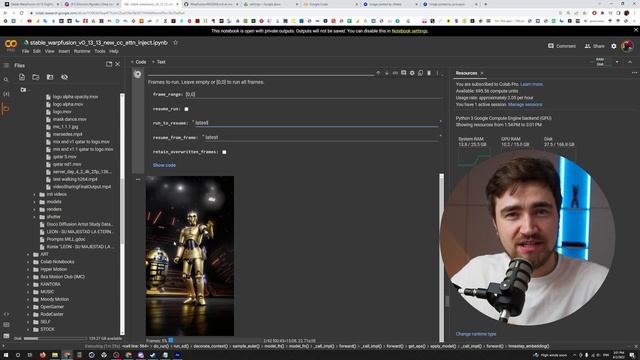Click the Comment button in the header
Viewport: 640px width, 360px height.
coord(562,46)
